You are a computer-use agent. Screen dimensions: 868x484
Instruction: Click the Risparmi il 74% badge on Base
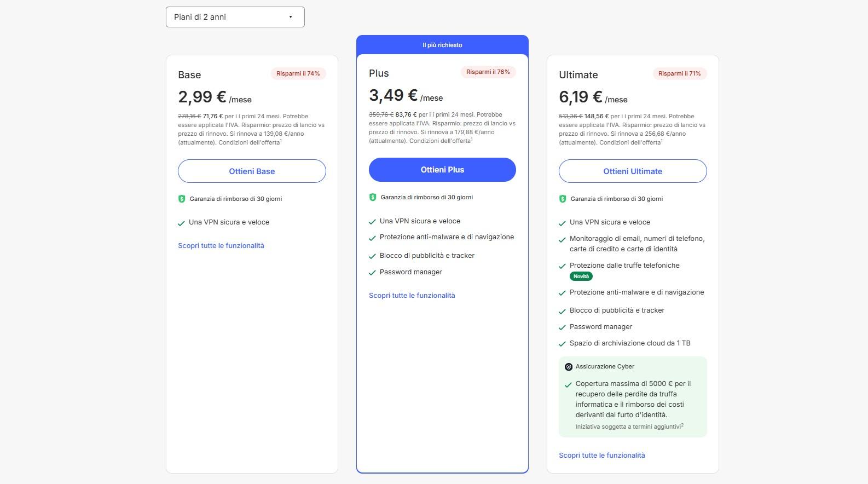(298, 73)
